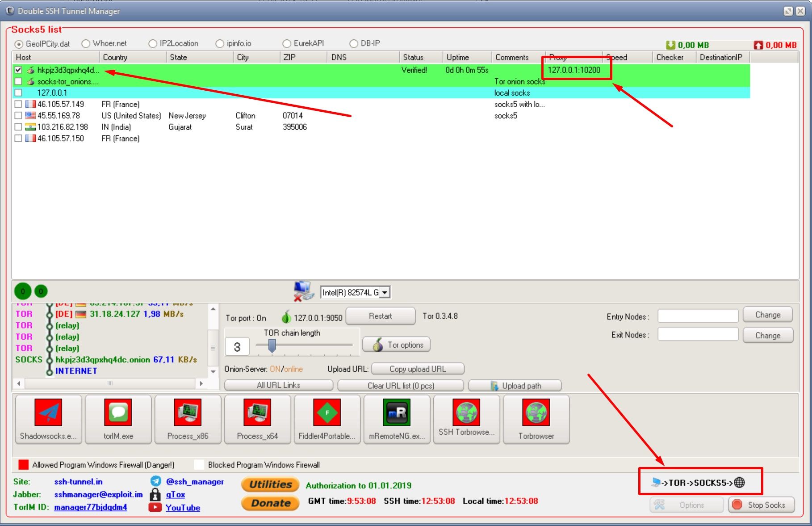Select EurekAPI lookup option
Screen dimensions: 812x526
287,43
